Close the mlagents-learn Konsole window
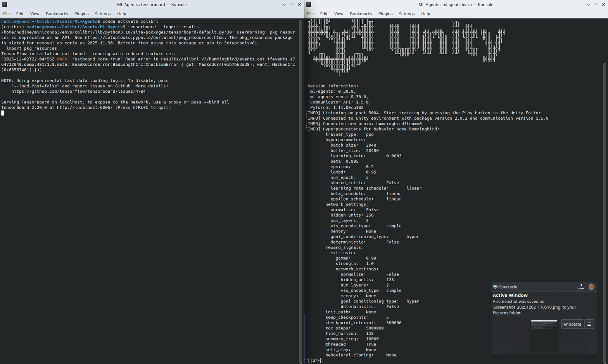Viewport: 608px width, 364px height. (x=603, y=5)
